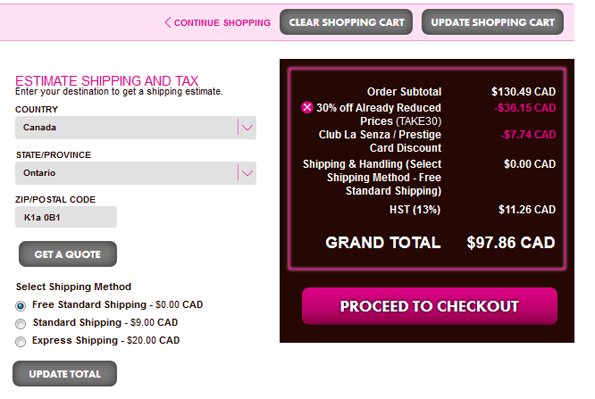
Task: Click the back chevron beside Continue Shopping
Action: 167,22
